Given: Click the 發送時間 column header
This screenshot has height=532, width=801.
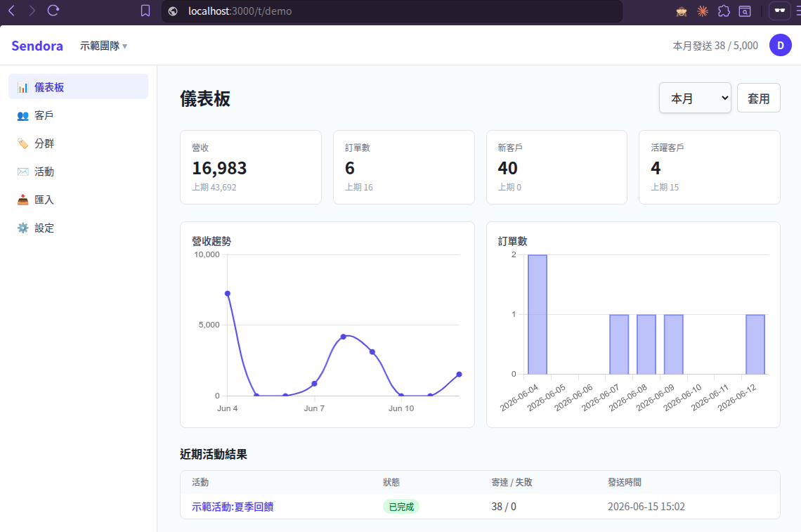Looking at the screenshot, I should (624, 482).
